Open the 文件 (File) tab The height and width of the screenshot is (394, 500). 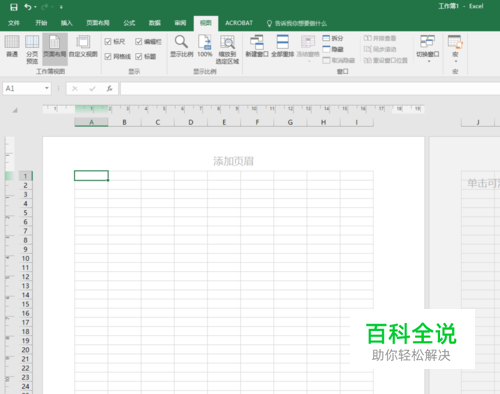click(x=14, y=23)
